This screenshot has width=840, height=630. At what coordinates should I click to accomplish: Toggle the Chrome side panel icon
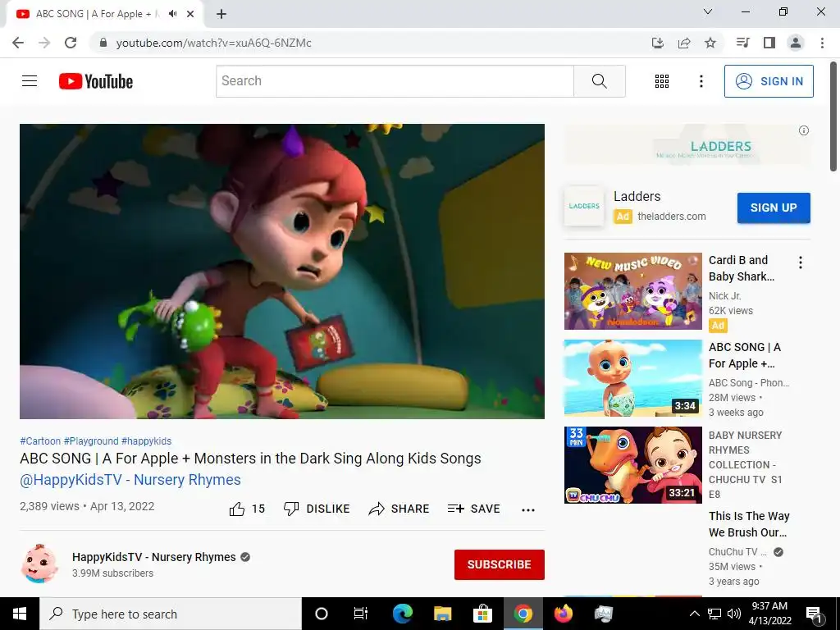[769, 43]
